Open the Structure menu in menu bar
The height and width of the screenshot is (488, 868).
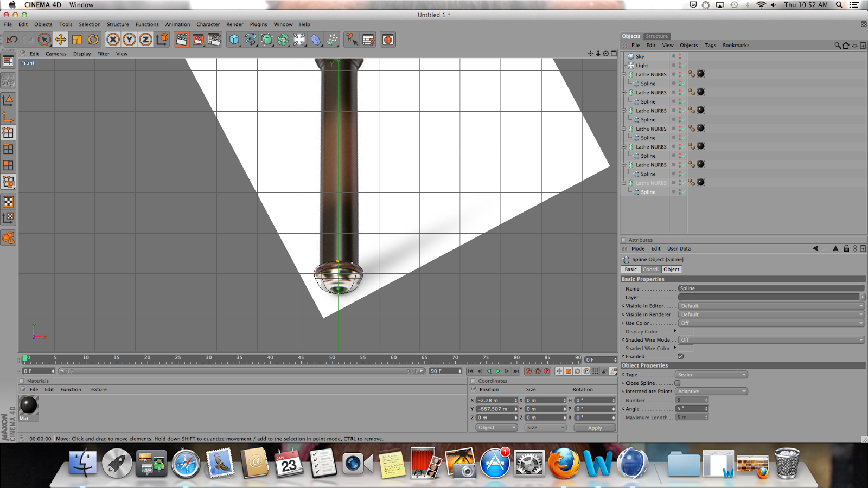click(x=118, y=24)
